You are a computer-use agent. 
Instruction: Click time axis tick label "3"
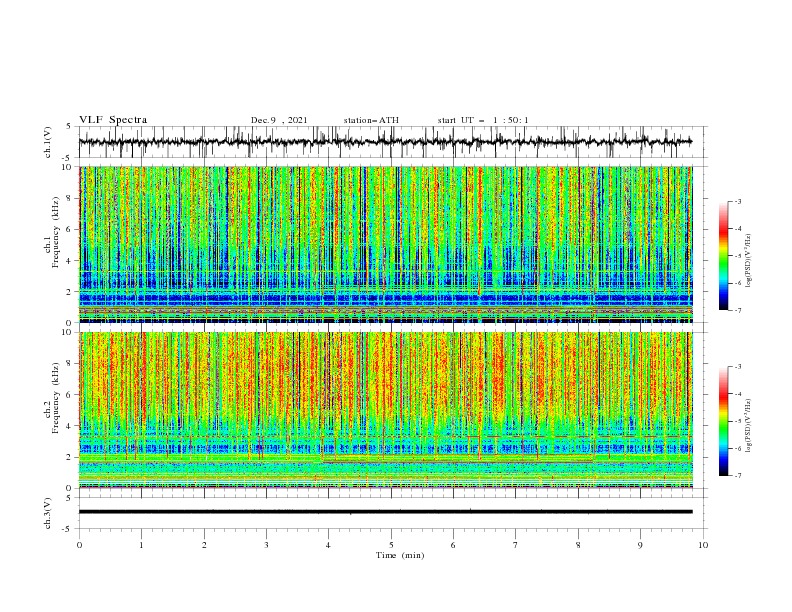tap(266, 545)
